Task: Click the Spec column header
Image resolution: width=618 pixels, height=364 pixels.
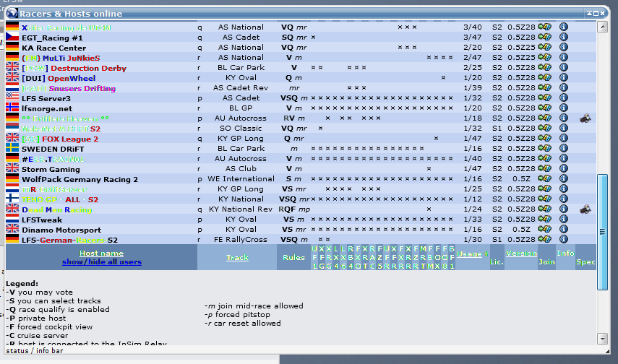Action: pos(585,262)
